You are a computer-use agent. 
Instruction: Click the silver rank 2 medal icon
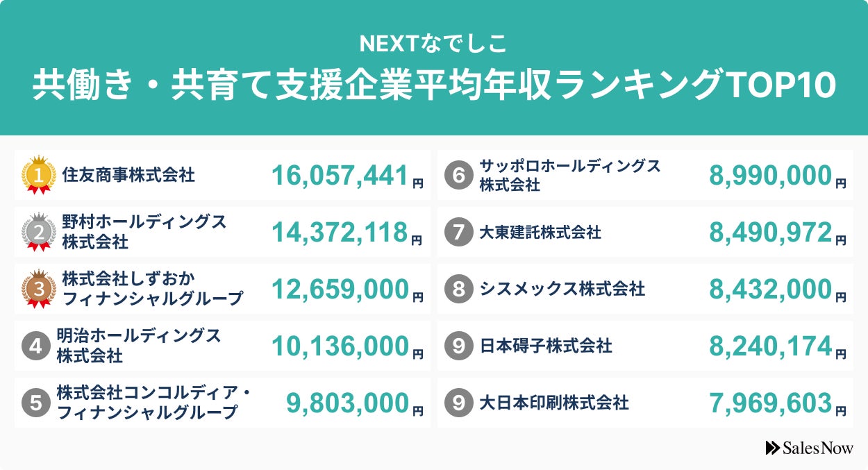[x=39, y=232]
